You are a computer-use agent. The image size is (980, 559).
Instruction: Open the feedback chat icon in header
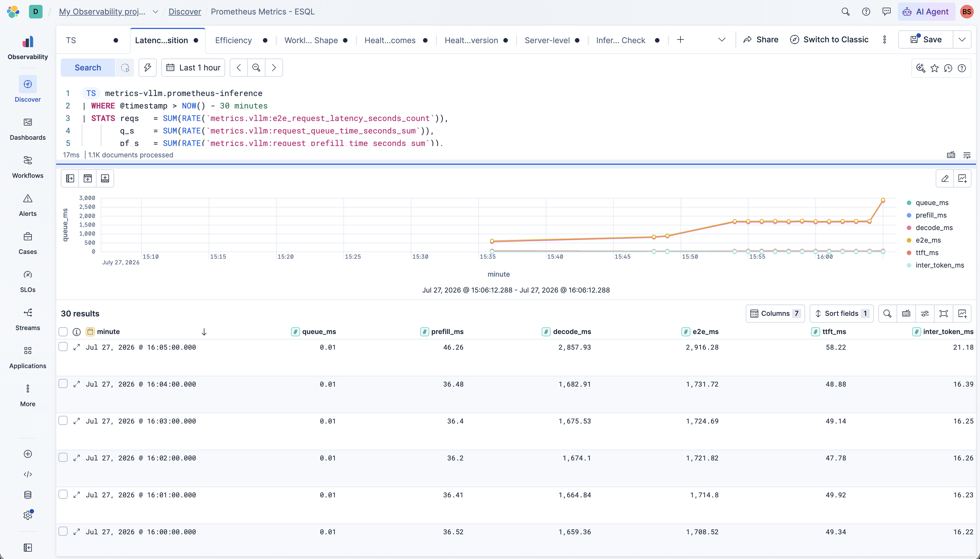886,12
